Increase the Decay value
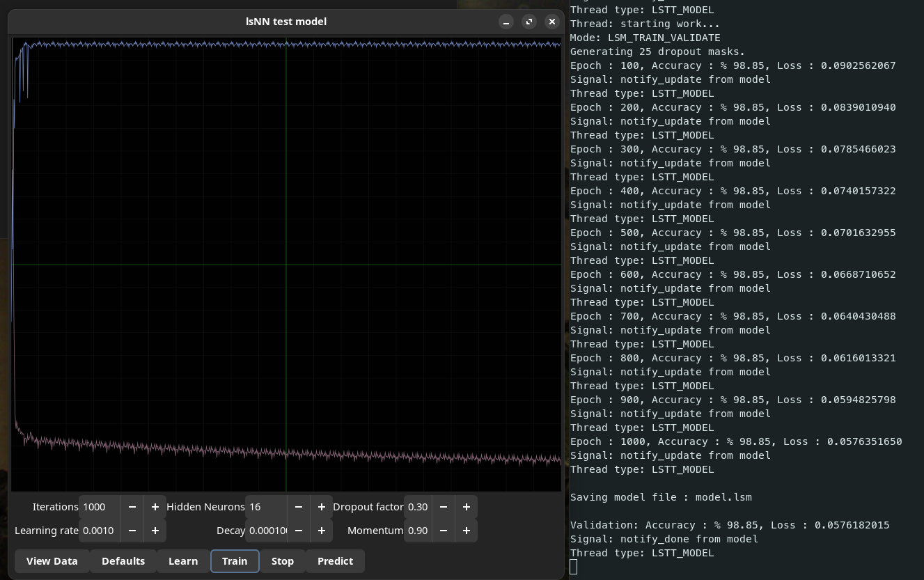 [321, 530]
